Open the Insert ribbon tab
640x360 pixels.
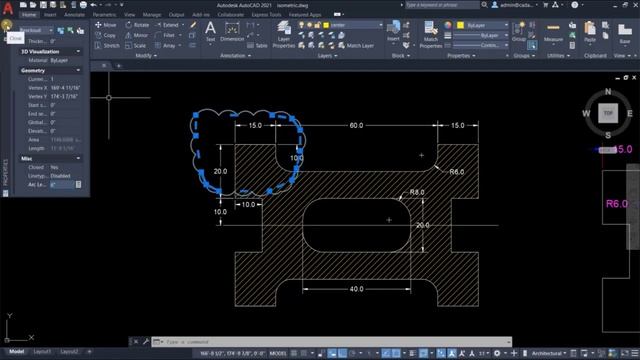pyautogui.click(x=50, y=15)
